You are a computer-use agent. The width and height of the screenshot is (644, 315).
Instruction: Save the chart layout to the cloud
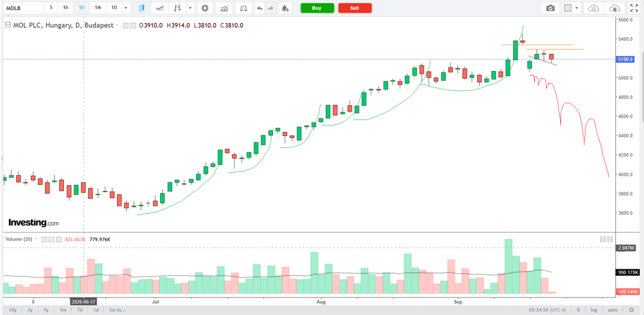615,8
